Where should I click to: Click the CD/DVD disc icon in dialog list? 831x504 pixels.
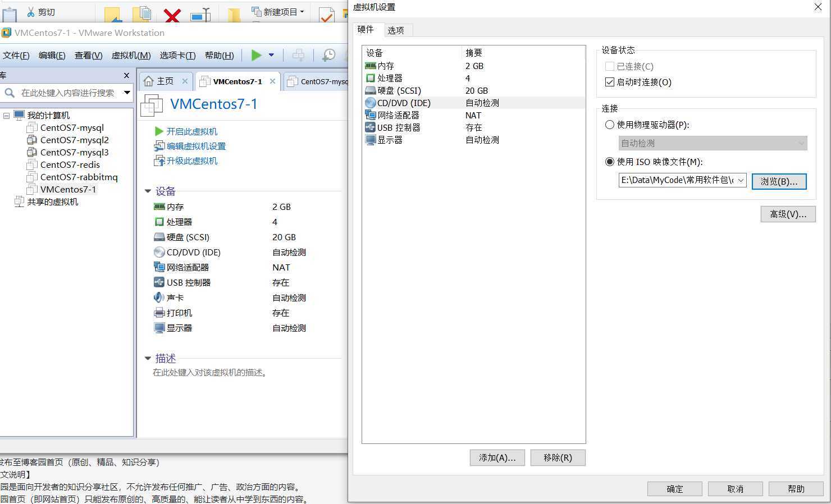click(x=371, y=103)
